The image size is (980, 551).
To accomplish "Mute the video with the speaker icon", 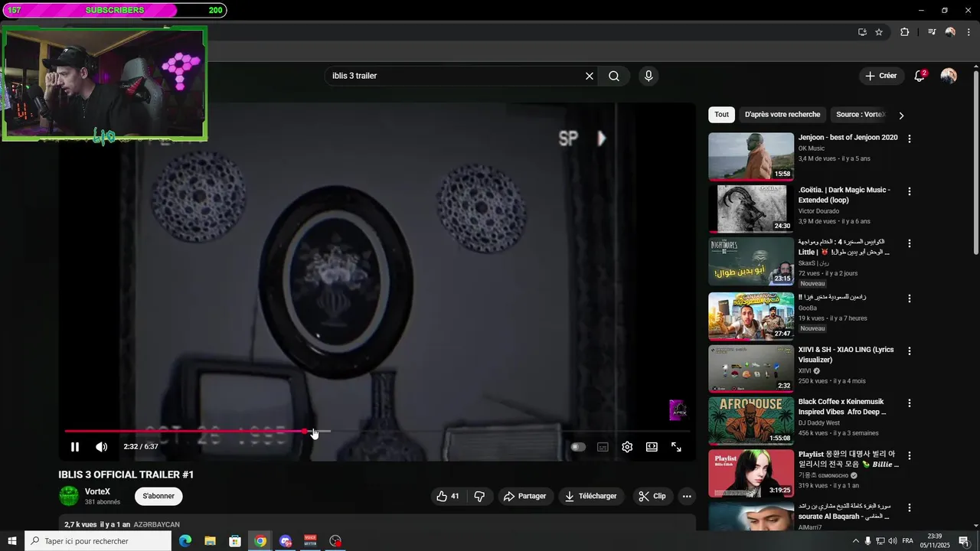I will 101,447.
